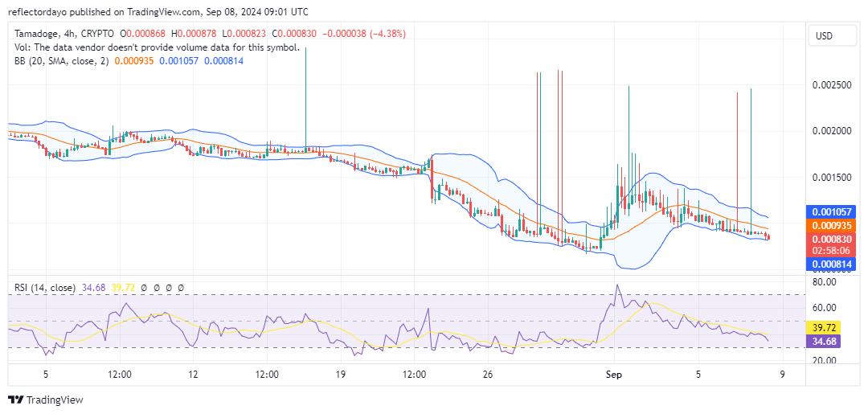Click the 80.00 RSI axis label
868x414 pixels.
tap(825, 281)
